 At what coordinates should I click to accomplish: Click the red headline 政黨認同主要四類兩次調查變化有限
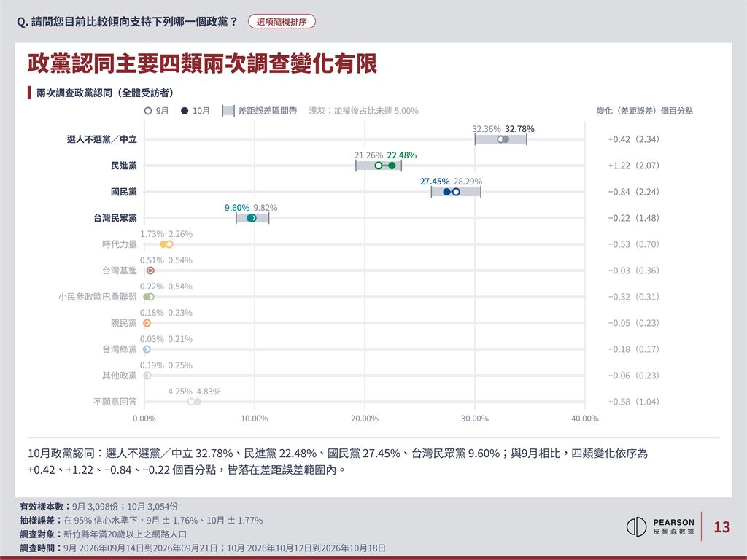[203, 64]
